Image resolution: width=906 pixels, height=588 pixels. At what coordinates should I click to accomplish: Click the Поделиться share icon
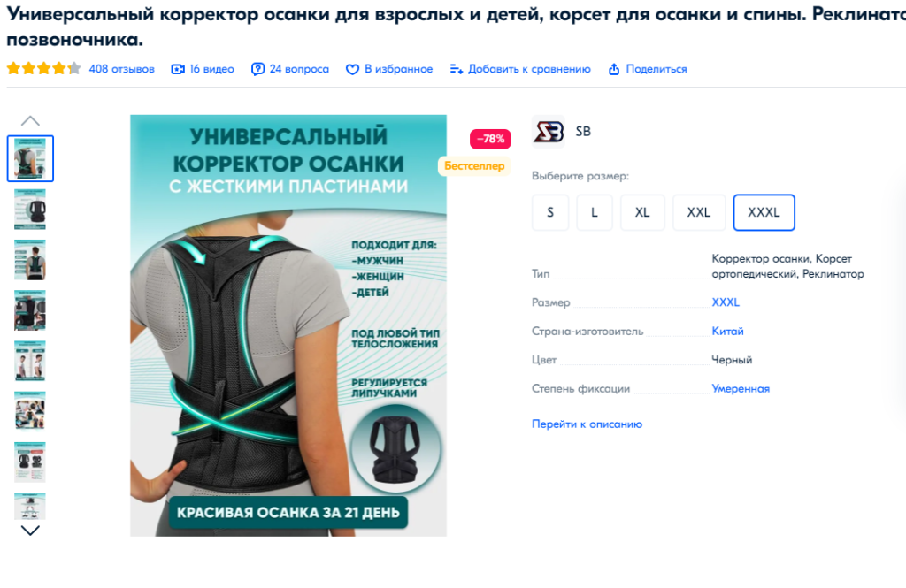[614, 69]
